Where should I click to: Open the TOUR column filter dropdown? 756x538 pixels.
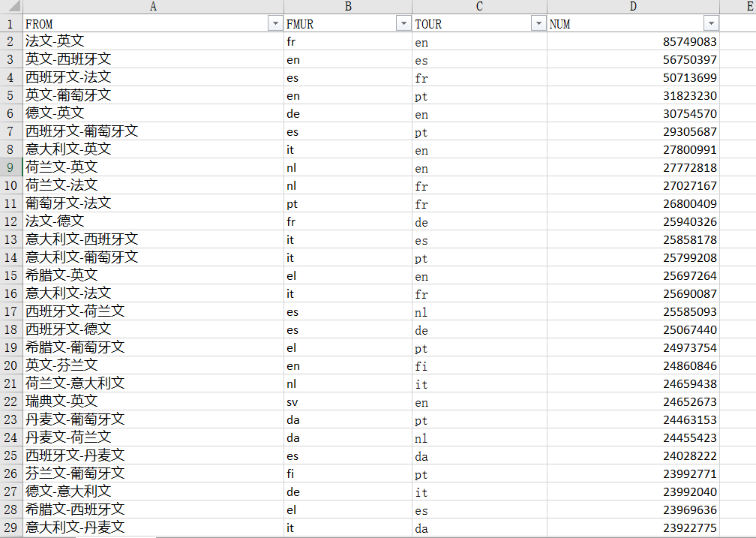click(538, 24)
